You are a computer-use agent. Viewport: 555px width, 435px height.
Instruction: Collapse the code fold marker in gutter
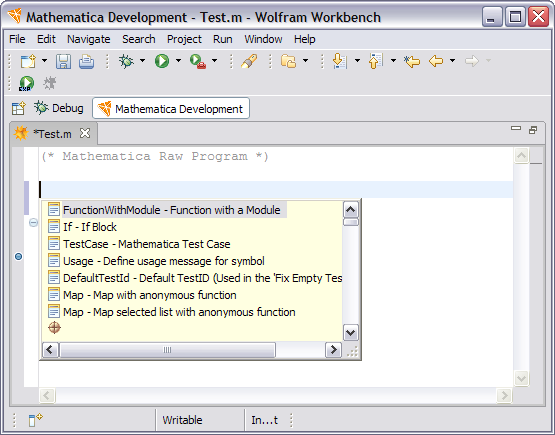33,222
